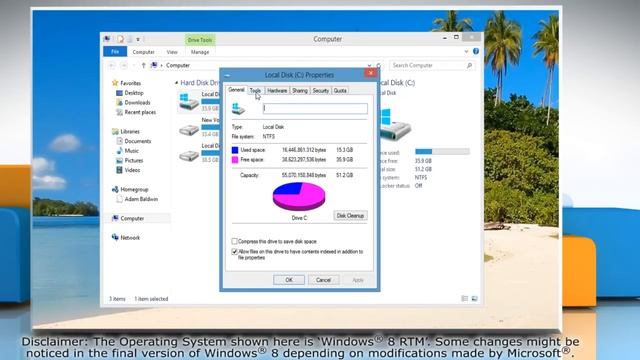Select Network in navigation pane
Image resolution: width=640 pixels, height=360 pixels.
[x=130, y=238]
